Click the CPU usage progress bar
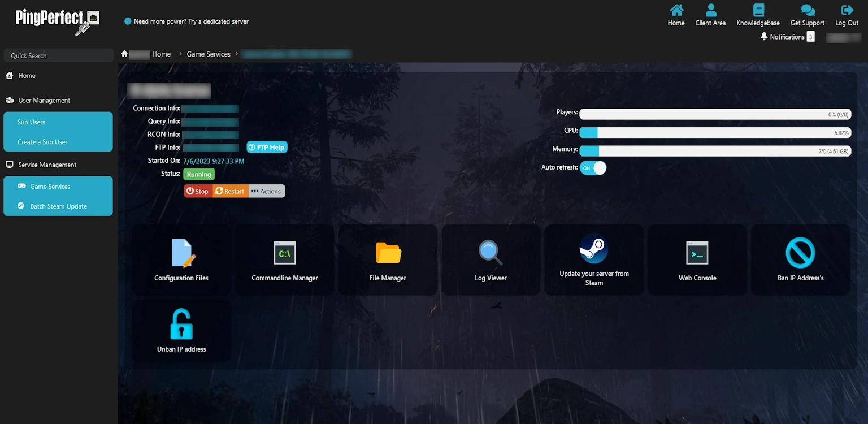 pyautogui.click(x=715, y=133)
